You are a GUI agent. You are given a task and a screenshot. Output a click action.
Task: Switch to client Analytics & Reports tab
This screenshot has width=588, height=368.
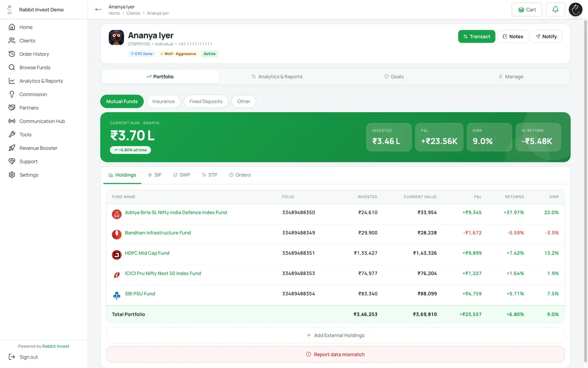click(277, 77)
